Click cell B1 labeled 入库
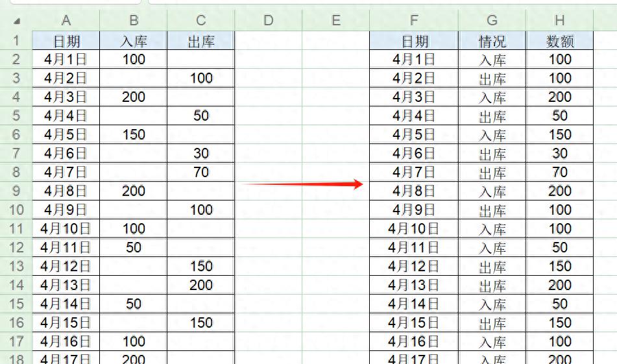The height and width of the screenshot is (364, 617). 134,40
